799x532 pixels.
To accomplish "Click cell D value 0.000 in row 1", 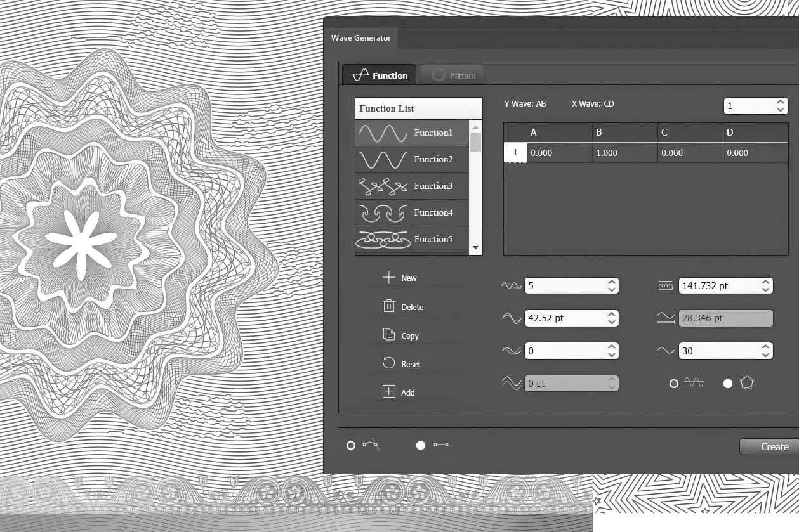I will (x=756, y=153).
